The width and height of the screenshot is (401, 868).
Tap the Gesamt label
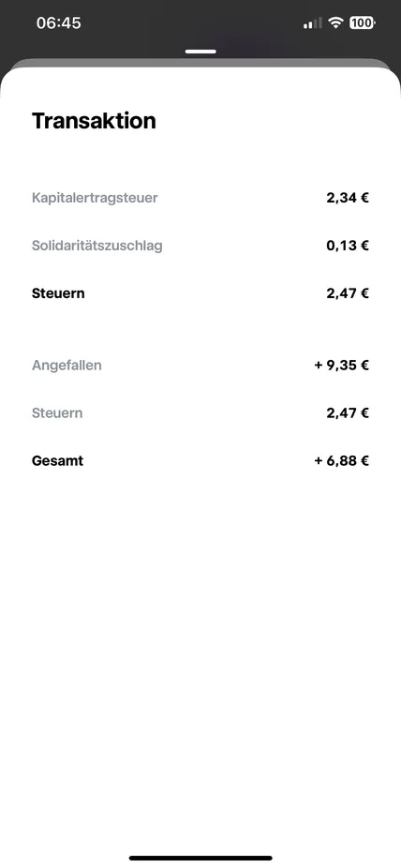[57, 460]
